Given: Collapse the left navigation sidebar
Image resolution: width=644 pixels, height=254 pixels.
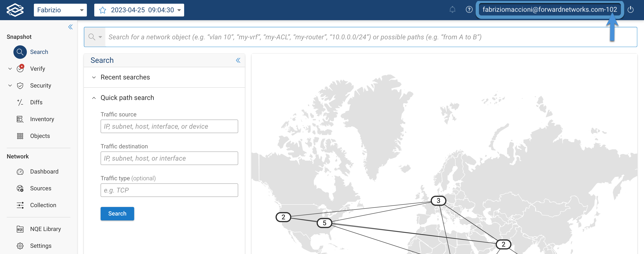Looking at the screenshot, I should pyautogui.click(x=70, y=27).
